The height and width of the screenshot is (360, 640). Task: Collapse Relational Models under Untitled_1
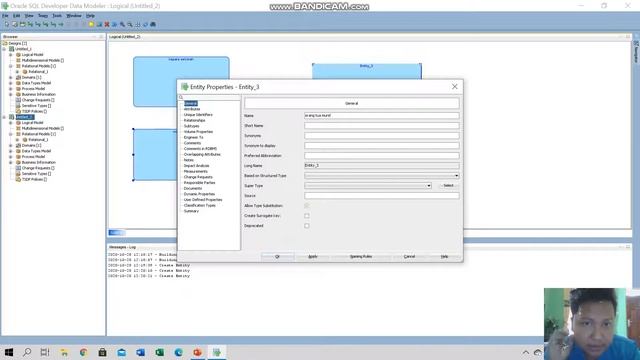coord(11,66)
